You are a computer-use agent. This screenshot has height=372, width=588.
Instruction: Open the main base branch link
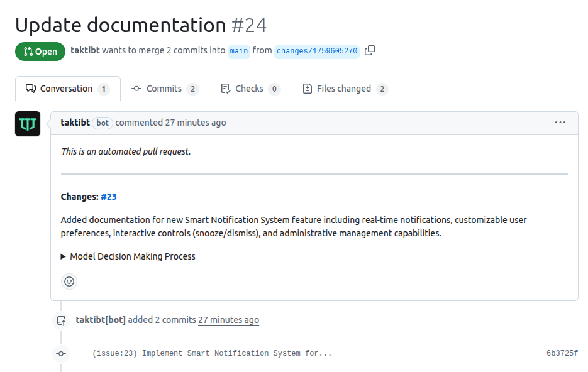[x=238, y=51]
